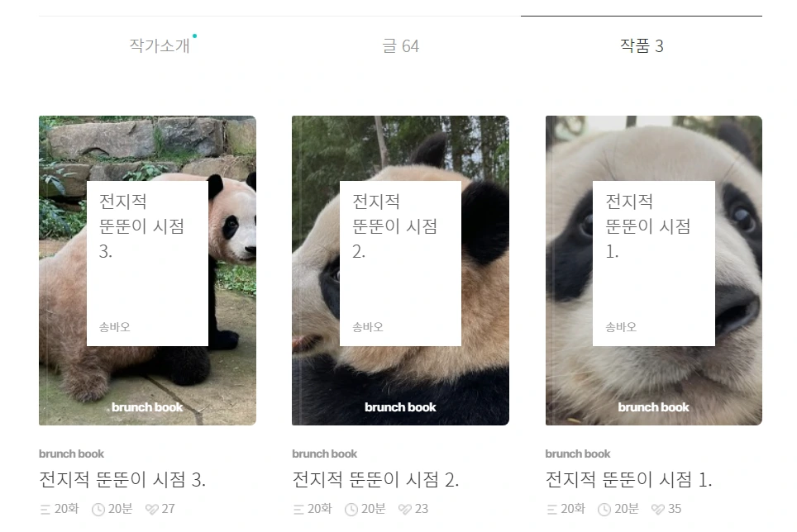Image resolution: width=797 pixels, height=532 pixels.
Task: Open book cover 전지적 뚠뚠이 시점 2.
Action: 400,271
